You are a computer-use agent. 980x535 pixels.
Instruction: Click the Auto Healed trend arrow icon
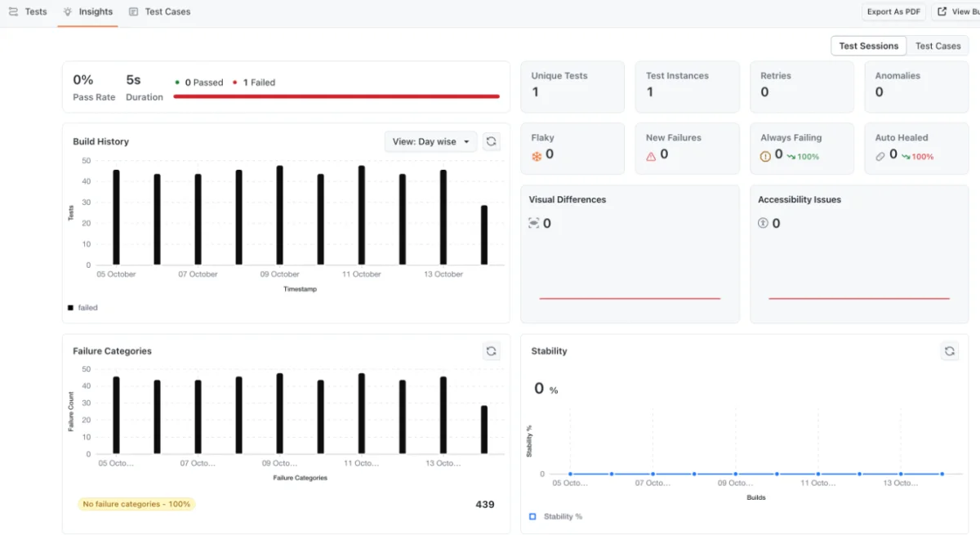[x=906, y=156]
